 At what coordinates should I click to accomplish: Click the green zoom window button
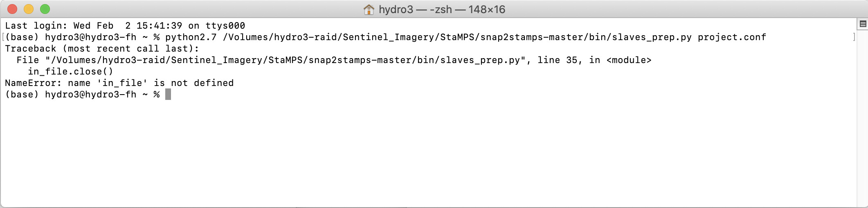pyautogui.click(x=45, y=9)
